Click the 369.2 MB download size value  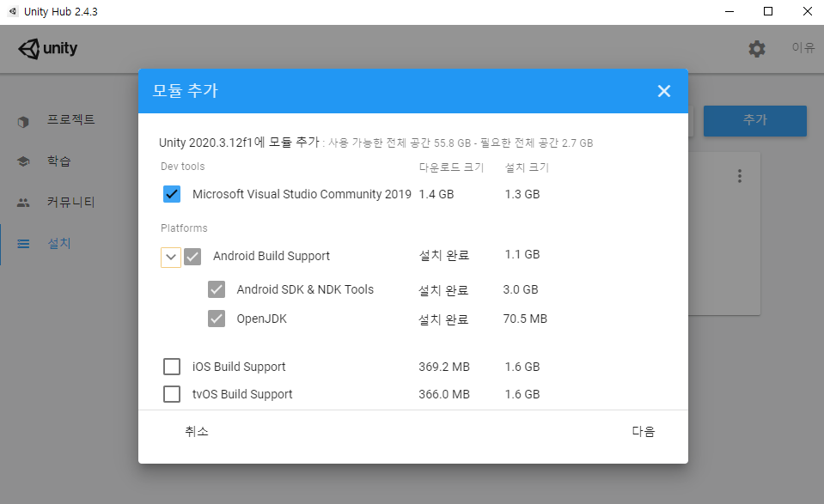coord(444,367)
